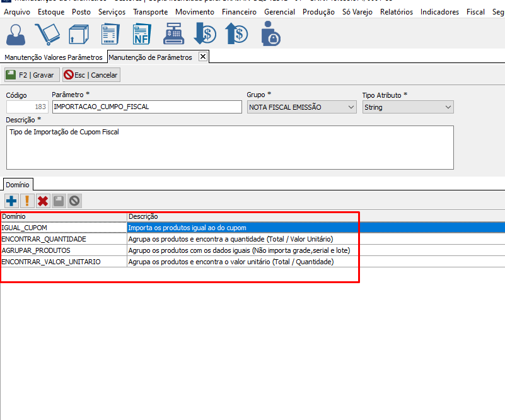The image size is (505, 420).
Task: Open the money down-arrow payables icon
Action: click(x=205, y=34)
